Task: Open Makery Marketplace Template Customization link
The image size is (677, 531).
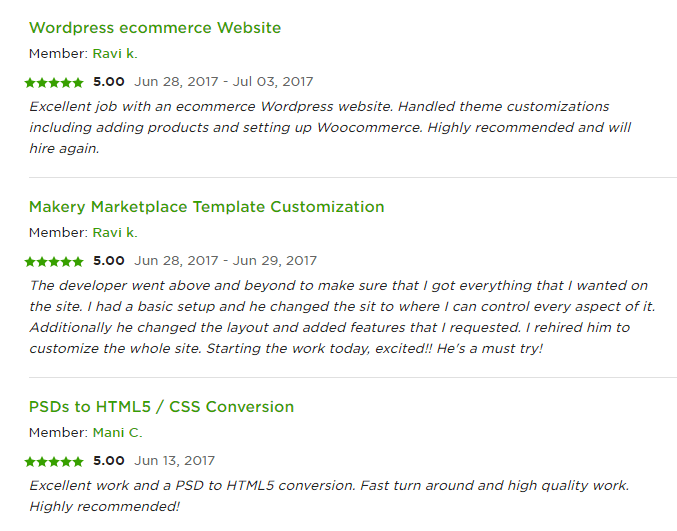Action: [x=206, y=207]
